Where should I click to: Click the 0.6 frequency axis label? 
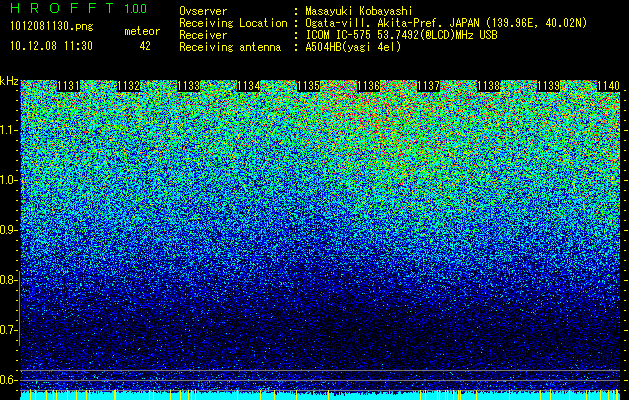8,380
